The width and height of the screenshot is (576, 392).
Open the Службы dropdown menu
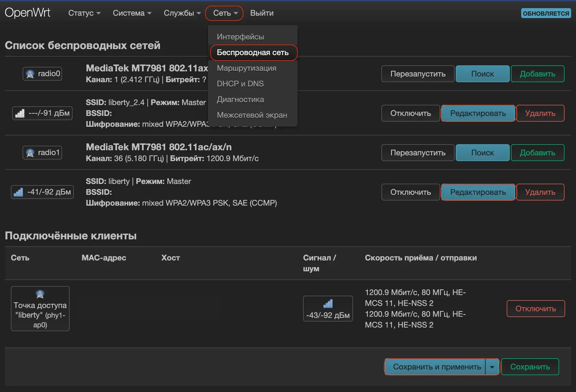(182, 13)
